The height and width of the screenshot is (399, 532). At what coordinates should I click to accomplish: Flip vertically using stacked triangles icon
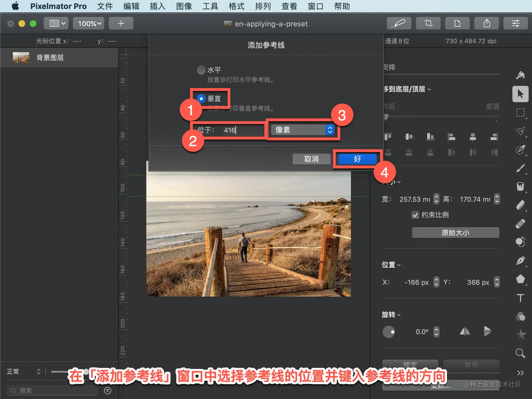tap(487, 331)
